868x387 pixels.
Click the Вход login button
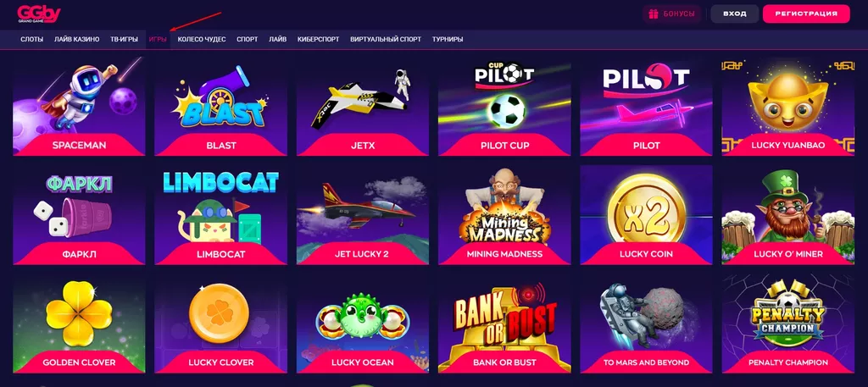click(735, 14)
